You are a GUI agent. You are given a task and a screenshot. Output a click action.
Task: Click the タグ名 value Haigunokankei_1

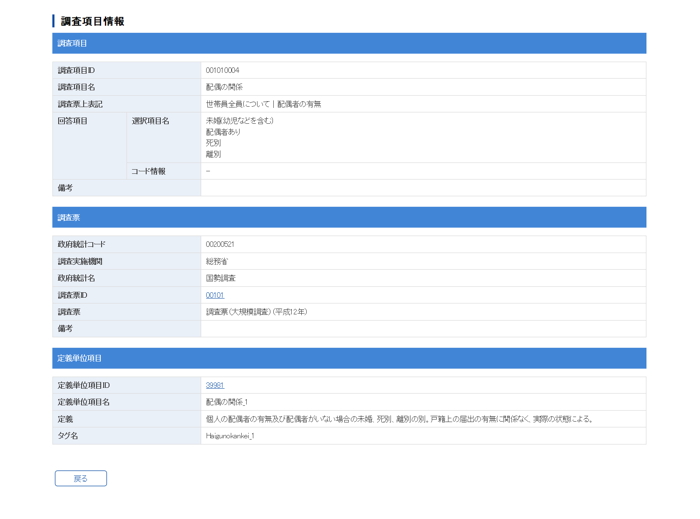click(230, 436)
